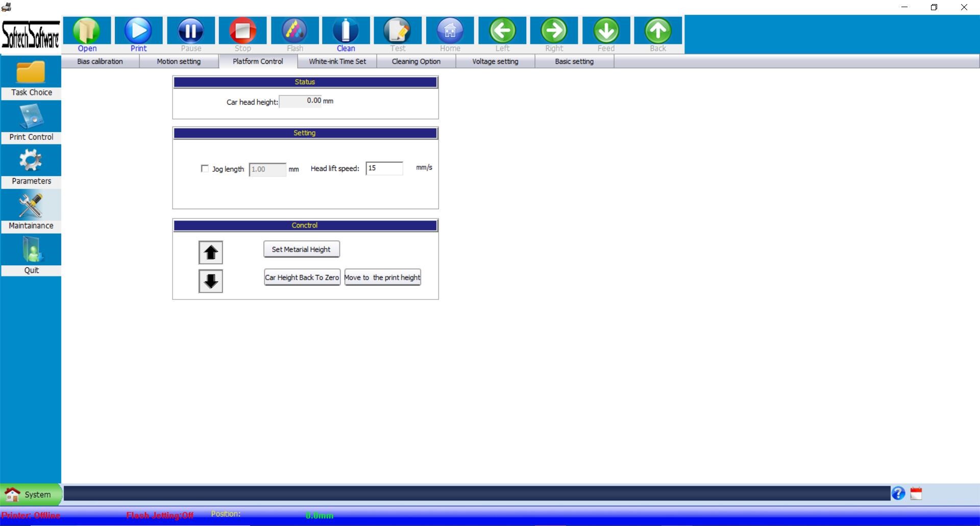Click the Car head height readout
Viewport: 980px width, 526px height.
tap(301, 101)
